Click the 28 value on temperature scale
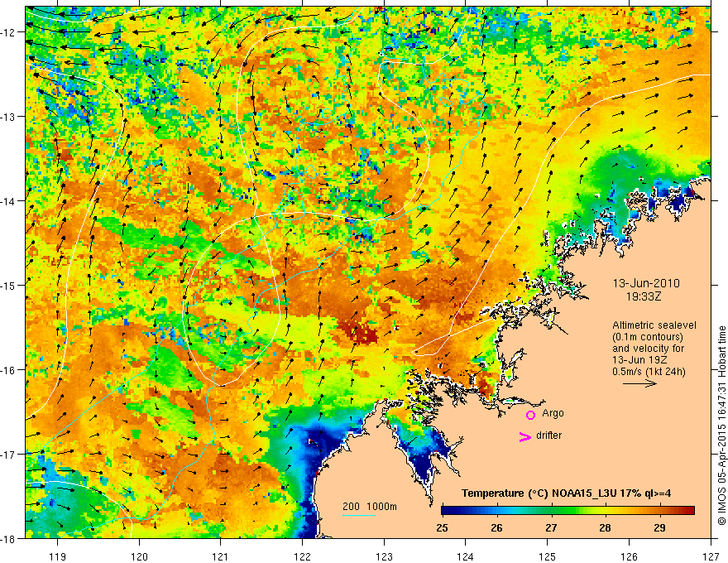The image size is (728, 563). click(605, 527)
